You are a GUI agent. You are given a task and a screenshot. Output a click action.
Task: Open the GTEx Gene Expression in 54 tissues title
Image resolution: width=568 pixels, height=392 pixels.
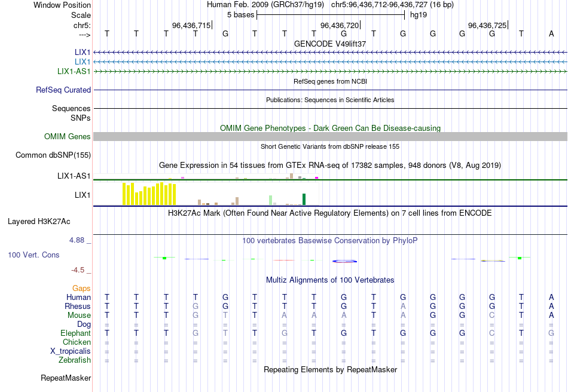(330, 166)
